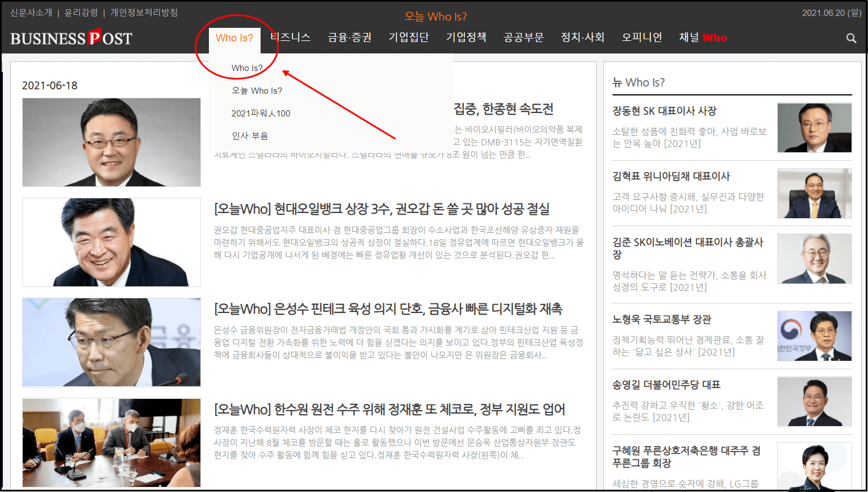868x492 pixels.
Task: Navigate to the 기업집단 category
Action: [x=409, y=37]
